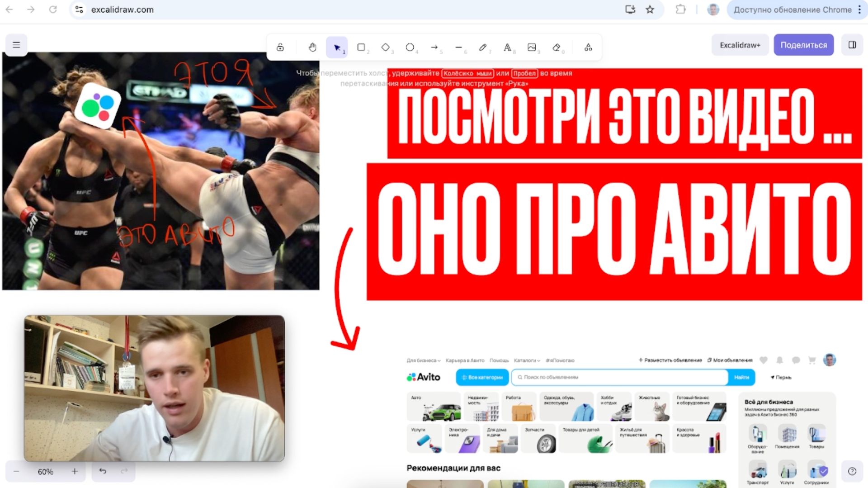
Task: Select the Insert image tool
Action: tap(532, 47)
